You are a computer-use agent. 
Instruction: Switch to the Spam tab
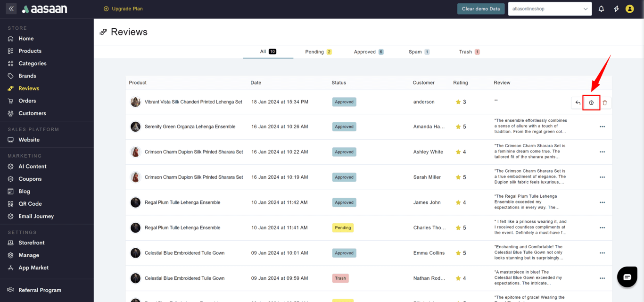click(419, 52)
